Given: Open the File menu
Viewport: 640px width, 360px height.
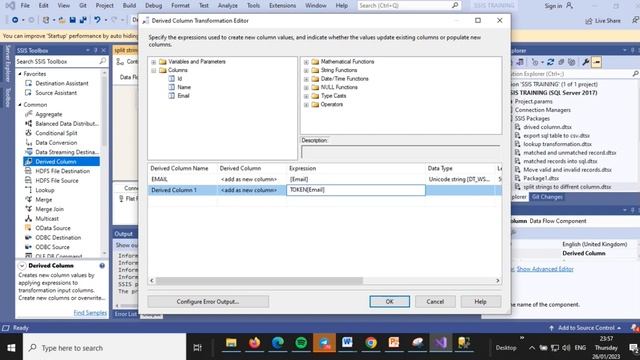Looking at the screenshot, I should click(x=25, y=6).
